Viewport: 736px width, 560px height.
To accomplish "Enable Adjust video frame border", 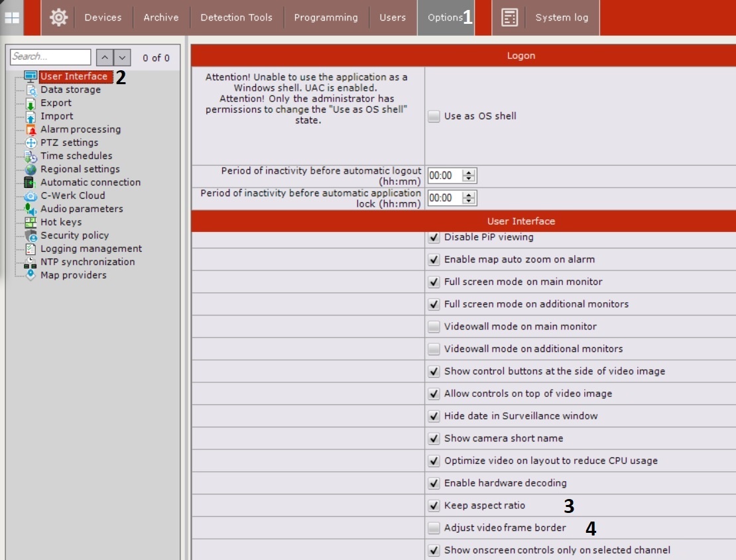I will 434,528.
